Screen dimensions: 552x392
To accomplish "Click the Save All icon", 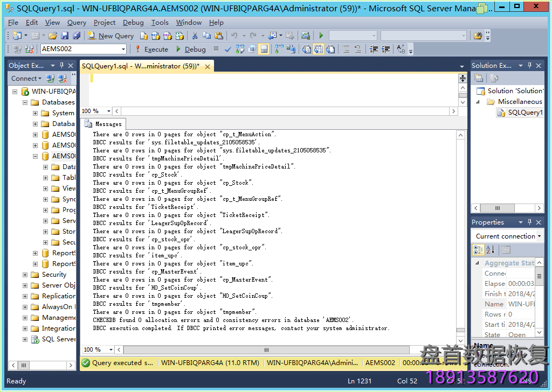I will tap(77, 36).
